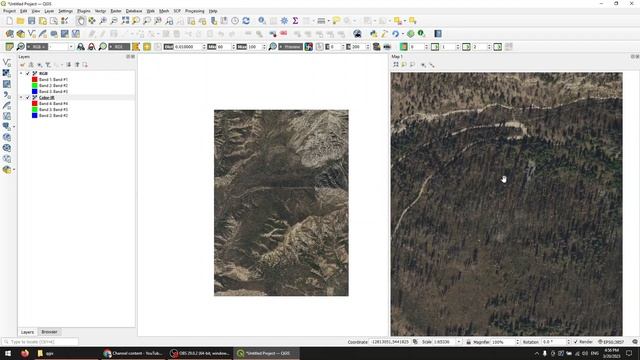Switch to the Layers tab

[27, 332]
